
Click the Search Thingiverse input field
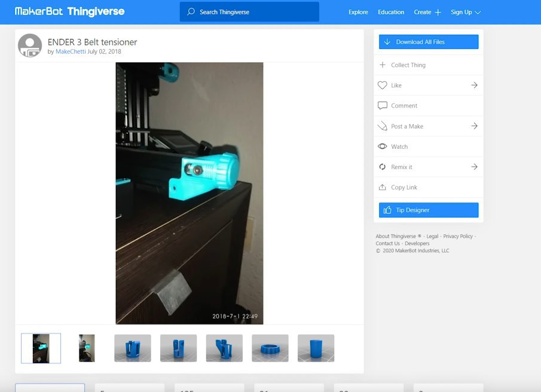pos(249,12)
